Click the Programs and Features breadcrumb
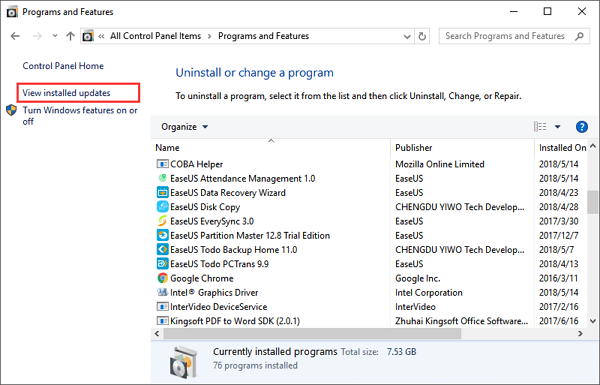The width and height of the screenshot is (600, 385). coord(264,36)
